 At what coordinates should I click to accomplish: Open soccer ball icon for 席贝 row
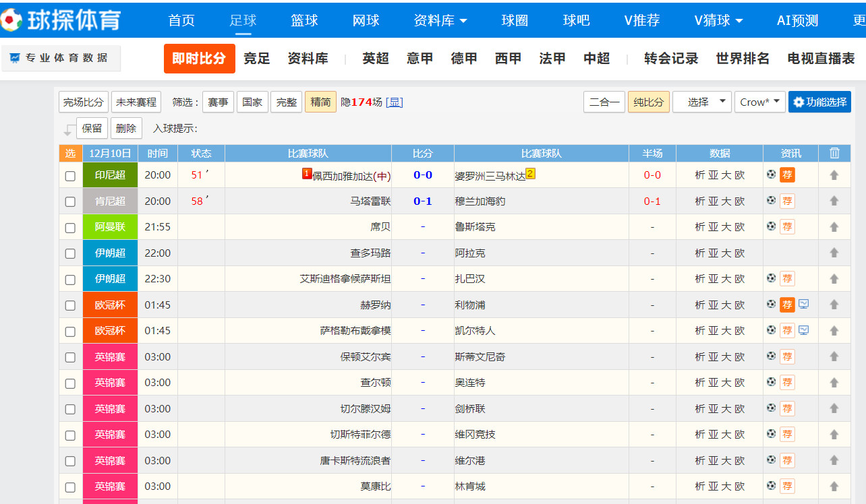click(772, 226)
